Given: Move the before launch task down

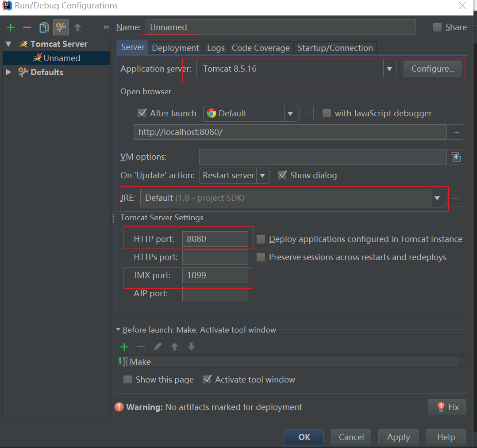Looking at the screenshot, I should [191, 347].
